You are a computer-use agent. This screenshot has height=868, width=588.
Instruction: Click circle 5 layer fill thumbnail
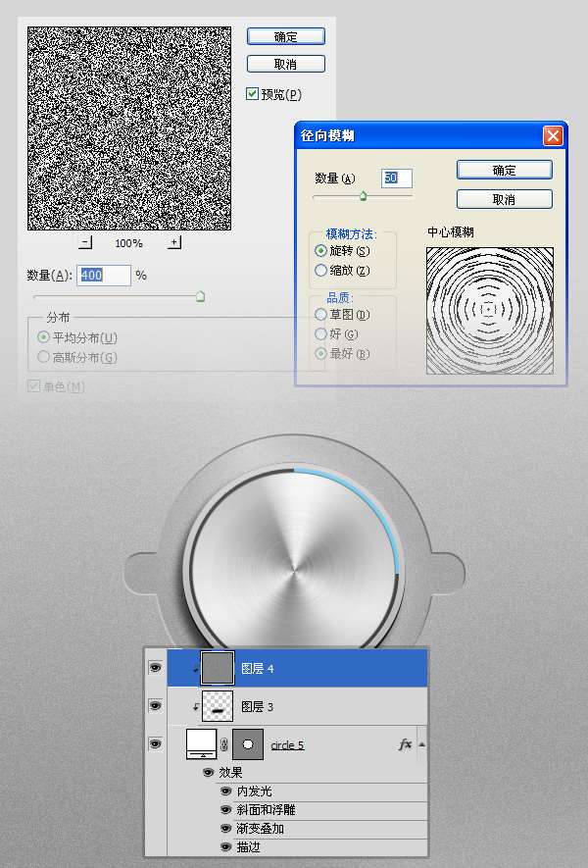click(201, 744)
